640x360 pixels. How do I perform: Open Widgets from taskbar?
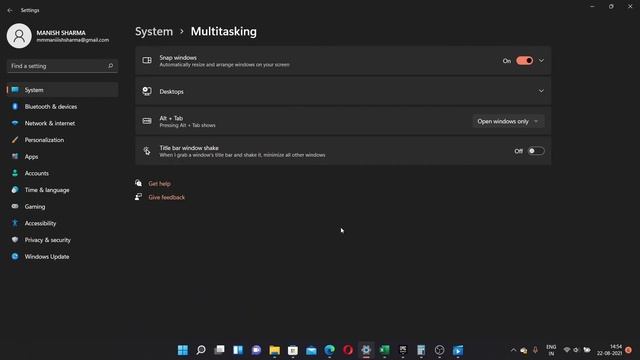tap(238, 350)
